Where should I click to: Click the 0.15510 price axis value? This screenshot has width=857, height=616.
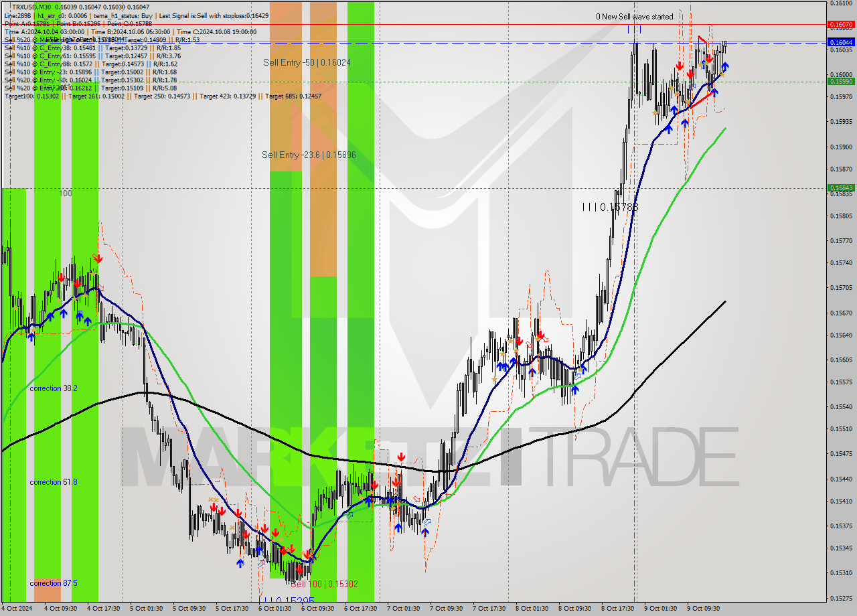pos(841,429)
